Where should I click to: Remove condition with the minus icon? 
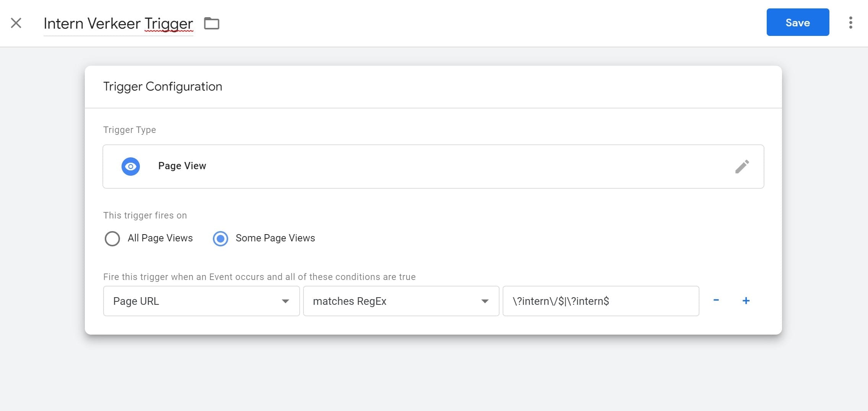[716, 301]
